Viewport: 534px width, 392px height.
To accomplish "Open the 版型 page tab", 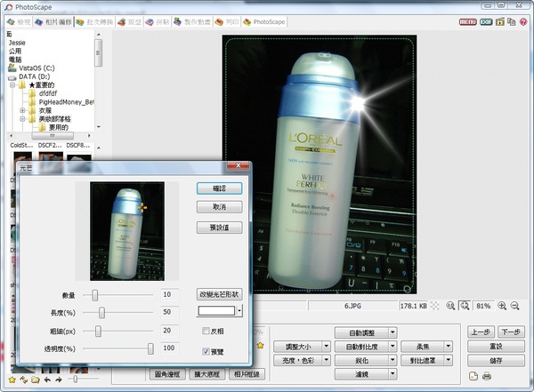I will coord(129,22).
